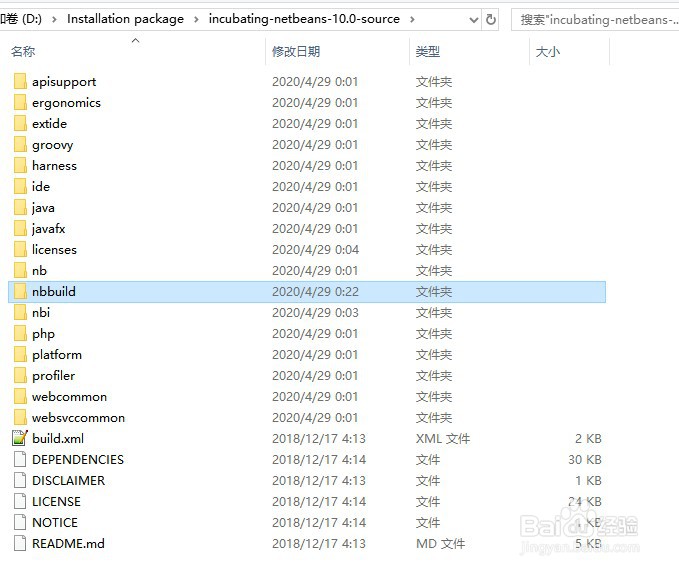Open address bar history dropdown

(474, 20)
